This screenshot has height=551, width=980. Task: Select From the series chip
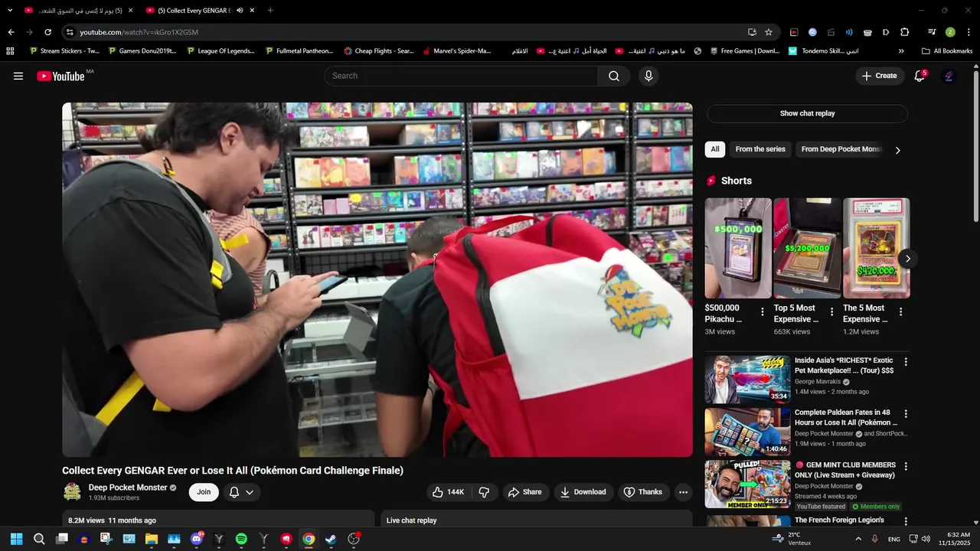(760, 149)
